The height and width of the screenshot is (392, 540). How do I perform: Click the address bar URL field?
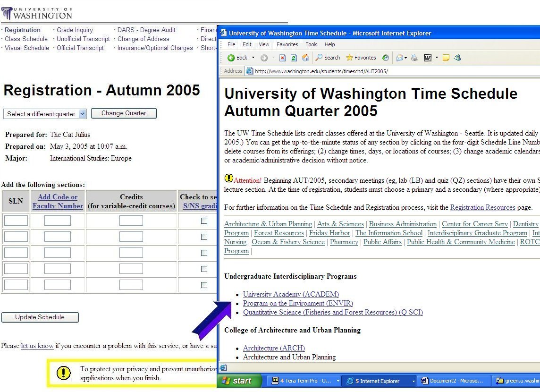[393, 71]
